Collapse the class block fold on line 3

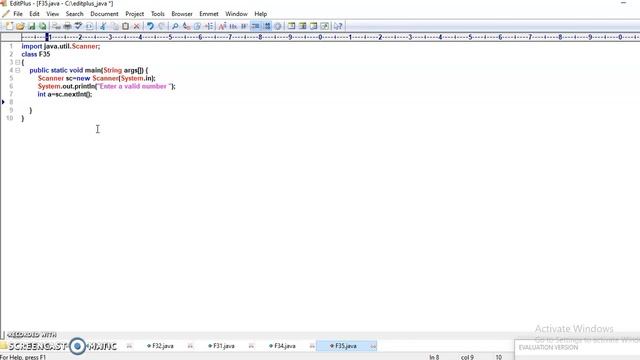[x=18, y=62]
